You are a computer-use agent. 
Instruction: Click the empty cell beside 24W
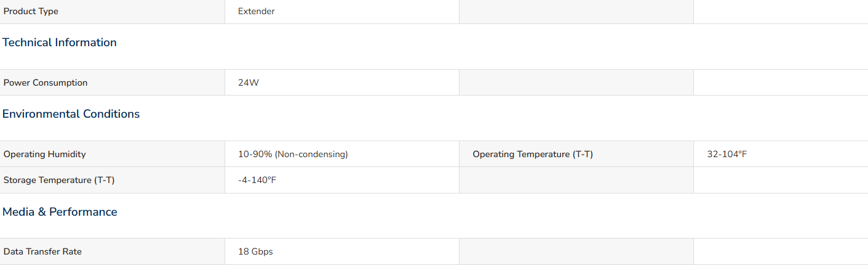click(576, 83)
